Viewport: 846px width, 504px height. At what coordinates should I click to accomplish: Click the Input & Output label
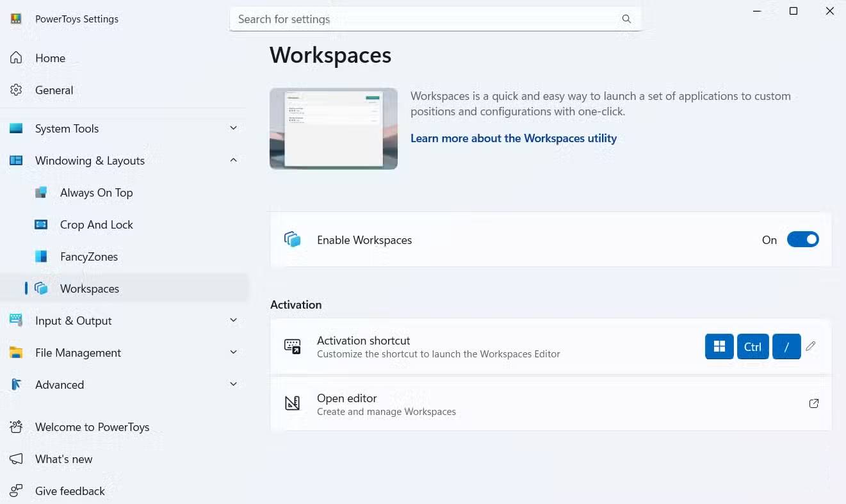74,321
